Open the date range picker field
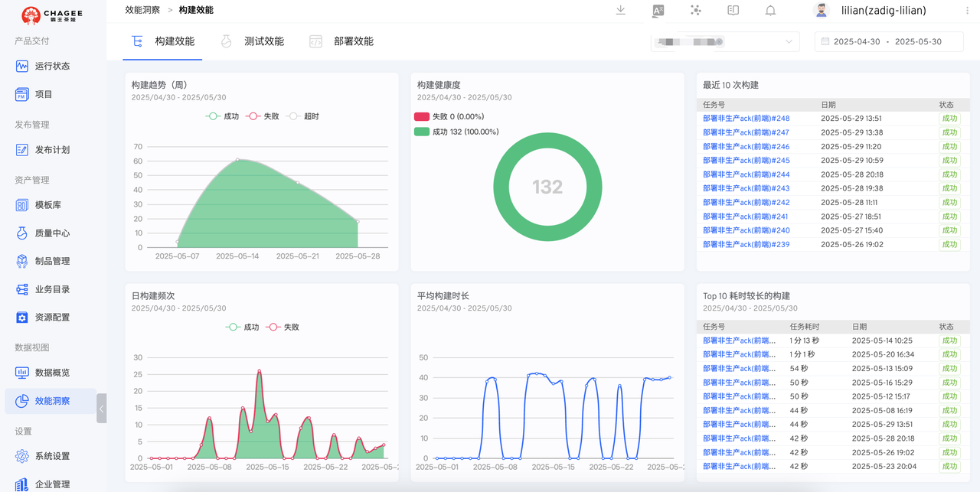 click(x=888, y=42)
